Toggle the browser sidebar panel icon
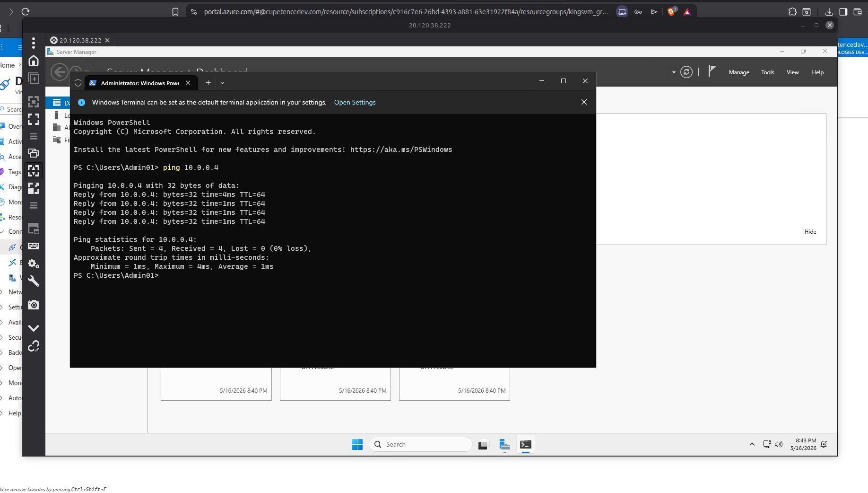This screenshot has height=493, width=868. tap(843, 12)
